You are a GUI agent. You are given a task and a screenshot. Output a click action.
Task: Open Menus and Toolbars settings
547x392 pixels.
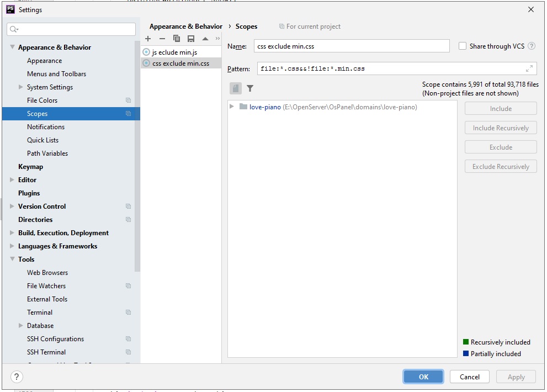pyautogui.click(x=56, y=74)
